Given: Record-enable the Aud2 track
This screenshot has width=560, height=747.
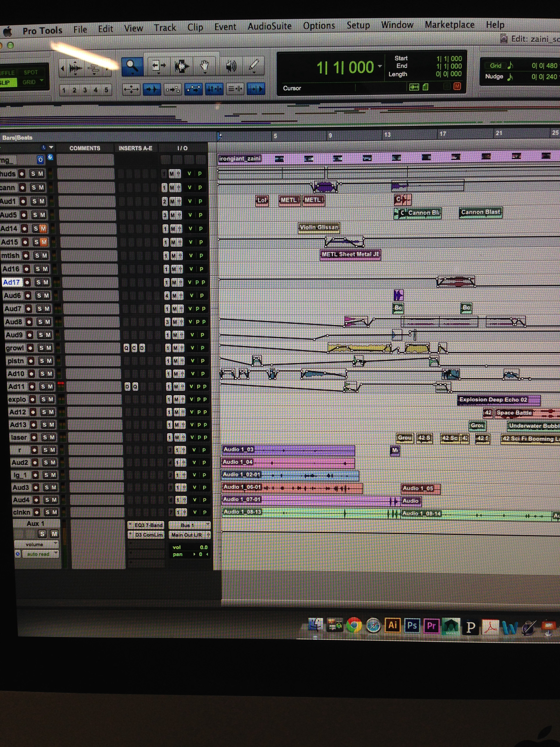Looking at the screenshot, I should (35, 462).
